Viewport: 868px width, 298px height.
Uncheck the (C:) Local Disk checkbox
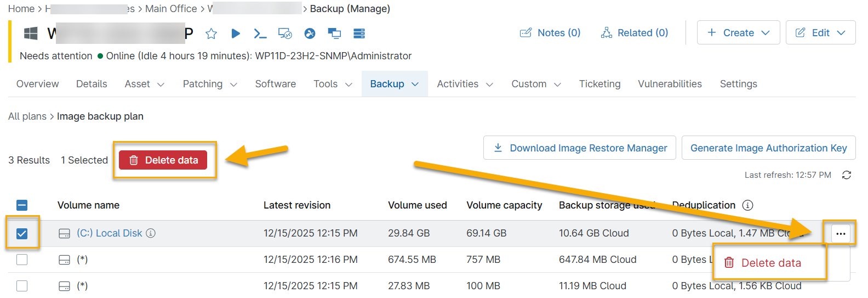click(x=22, y=234)
